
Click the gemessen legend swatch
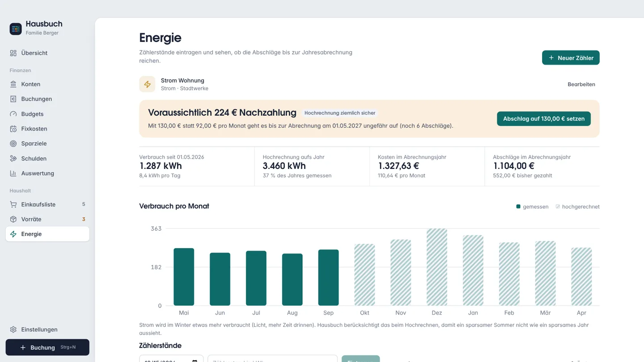pyautogui.click(x=518, y=206)
